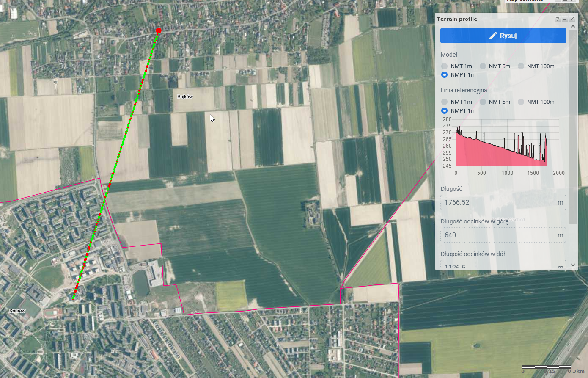Screen dimensions: 588x378
Task: Click the Terrain profile panel title
Action: pyautogui.click(x=457, y=19)
